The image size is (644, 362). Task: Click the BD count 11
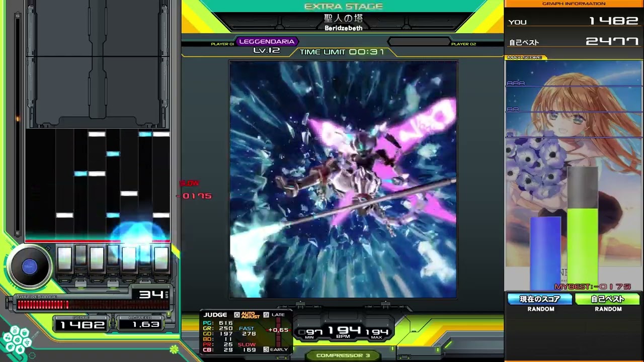[x=229, y=339]
